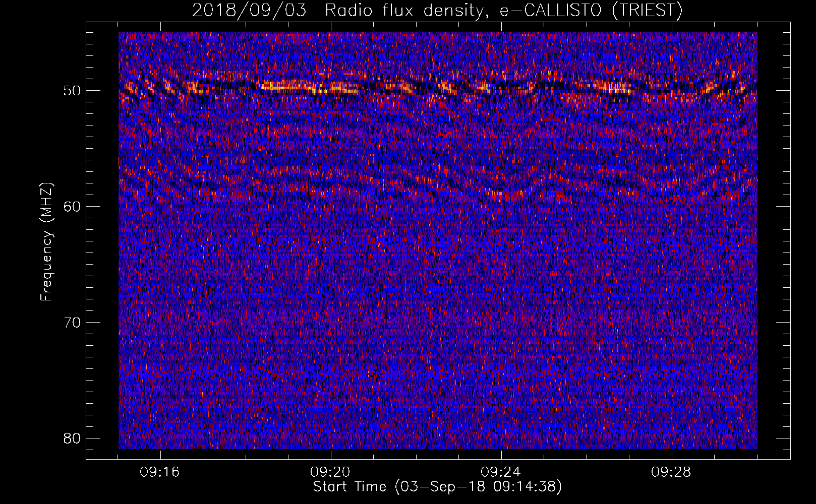The width and height of the screenshot is (816, 504).
Task: Click the 80 MHz tick label
Action: 72,438
